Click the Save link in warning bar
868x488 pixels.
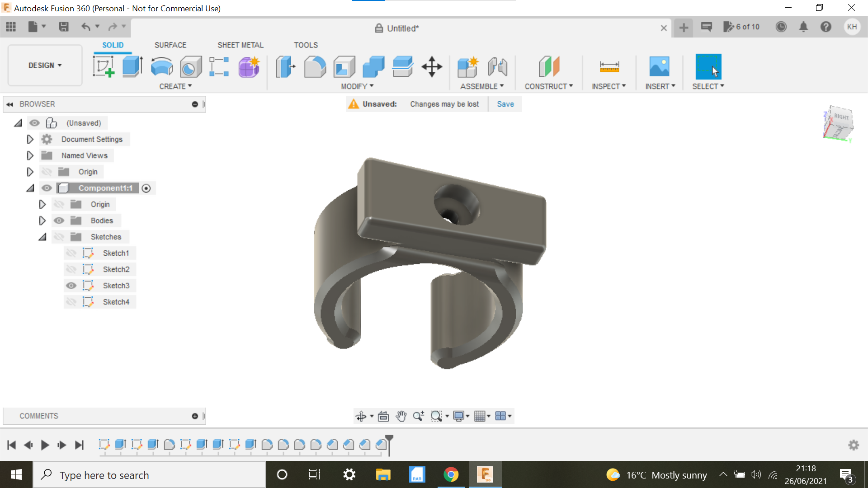pyautogui.click(x=505, y=104)
